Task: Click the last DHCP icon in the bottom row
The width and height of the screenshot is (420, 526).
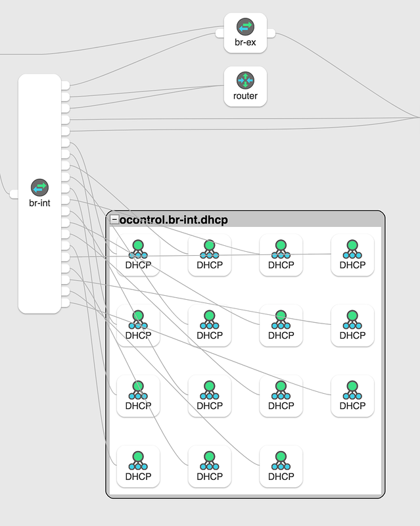Action: [x=281, y=460]
